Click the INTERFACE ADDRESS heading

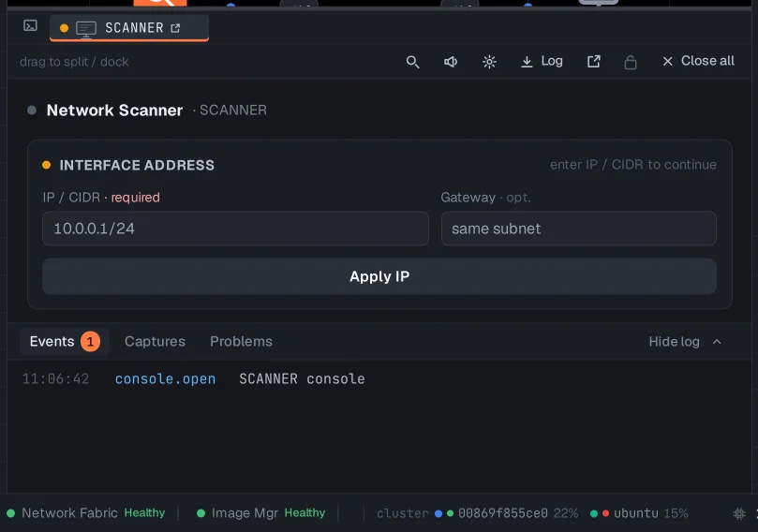[x=137, y=165]
